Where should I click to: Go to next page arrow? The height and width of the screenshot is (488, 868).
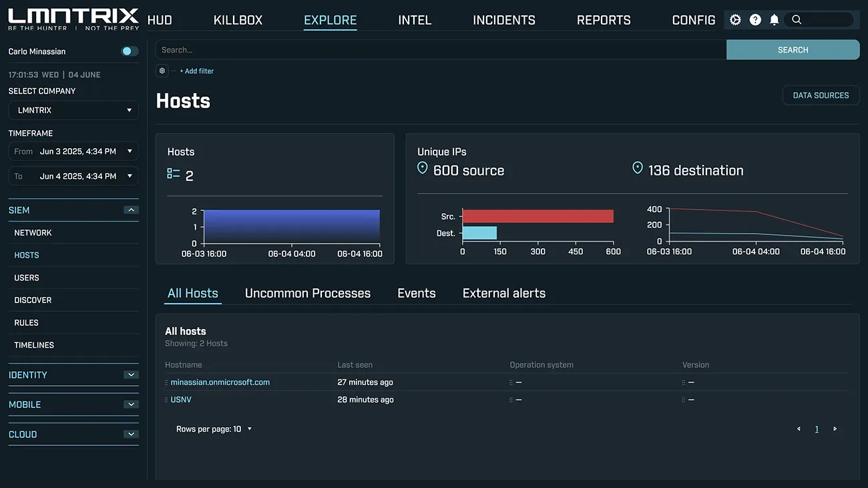(x=835, y=429)
